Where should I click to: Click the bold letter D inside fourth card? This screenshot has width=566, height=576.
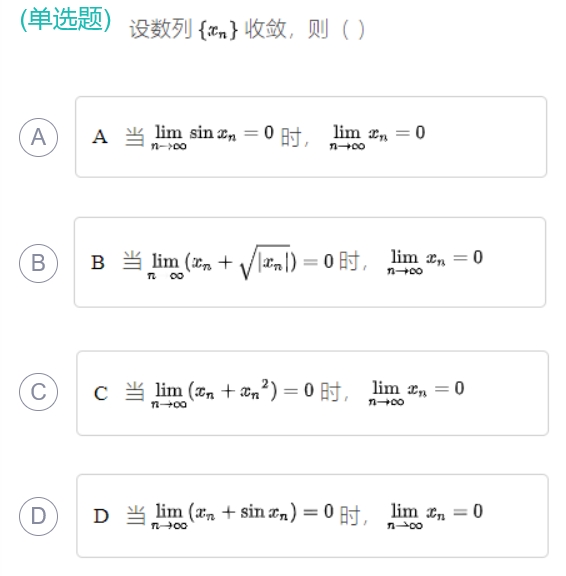(x=101, y=516)
